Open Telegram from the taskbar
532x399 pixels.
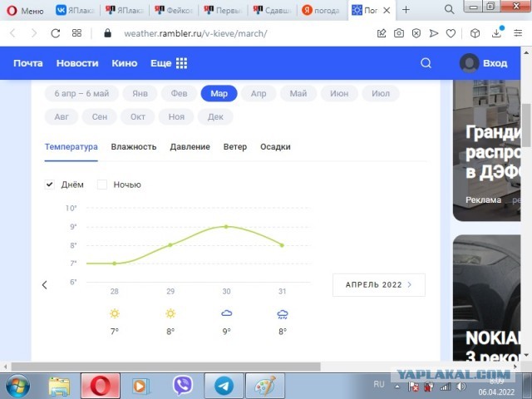point(224,386)
